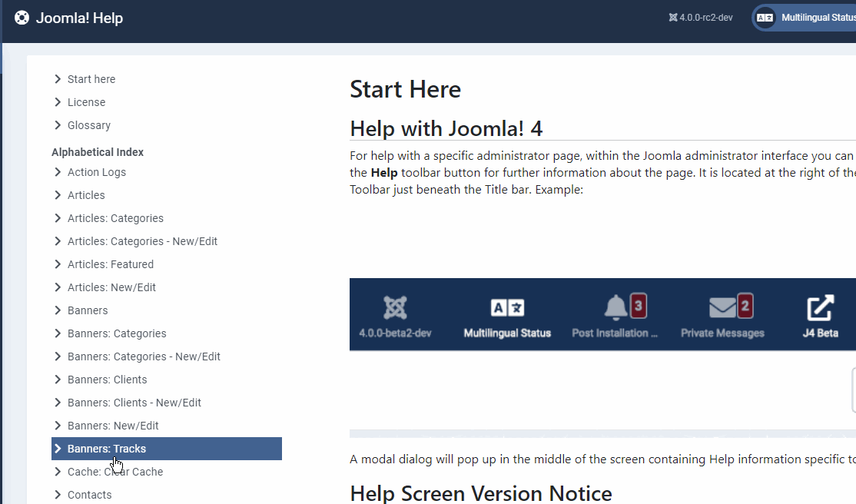
Task: Open Banners: Clients help page
Action: coord(107,380)
